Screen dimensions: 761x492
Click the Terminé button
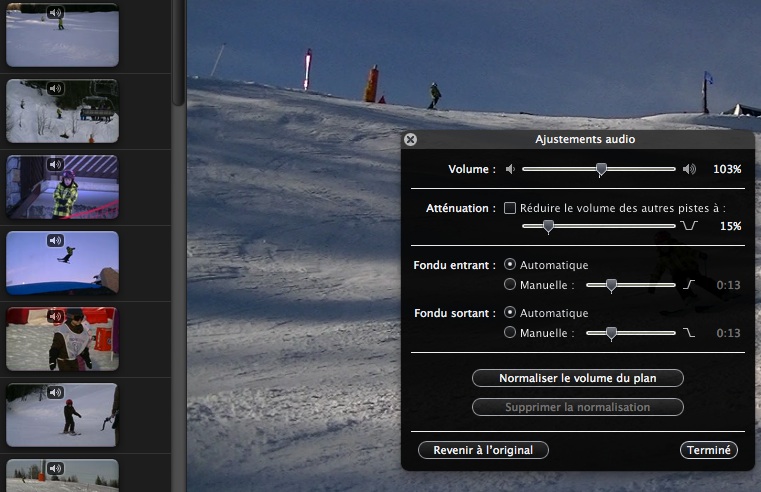pos(709,450)
